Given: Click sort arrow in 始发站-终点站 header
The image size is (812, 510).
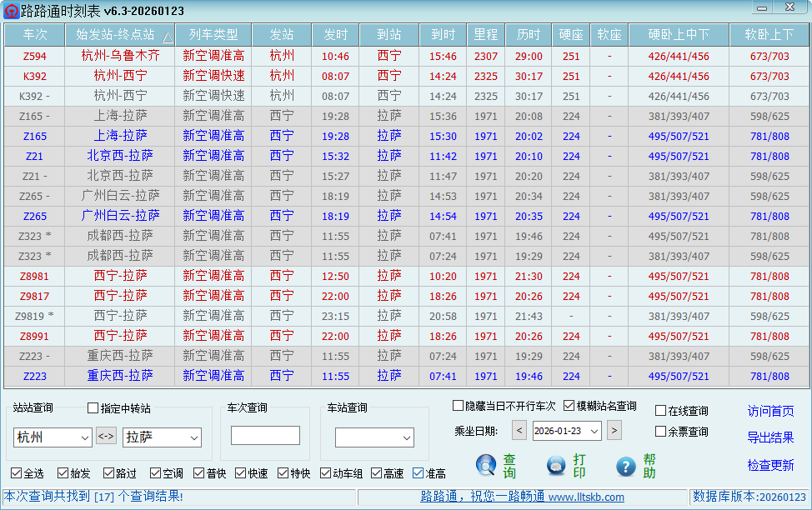Looking at the screenshot, I should [x=167, y=37].
